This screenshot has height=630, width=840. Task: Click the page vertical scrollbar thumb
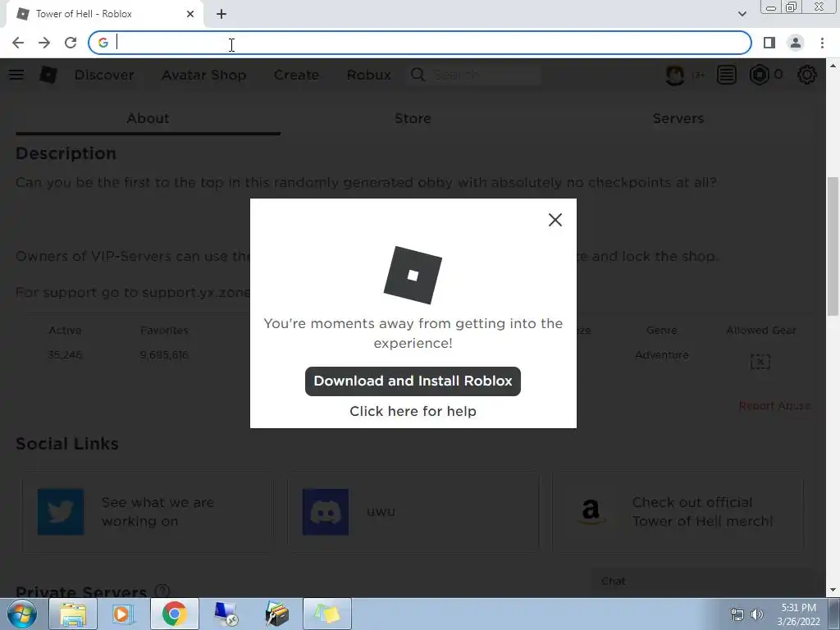point(833,246)
